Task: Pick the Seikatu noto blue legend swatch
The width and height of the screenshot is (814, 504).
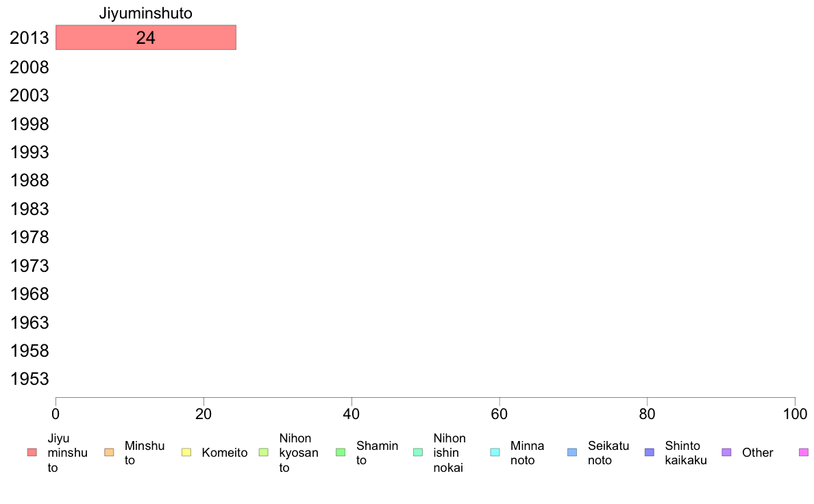Action: [572, 452]
